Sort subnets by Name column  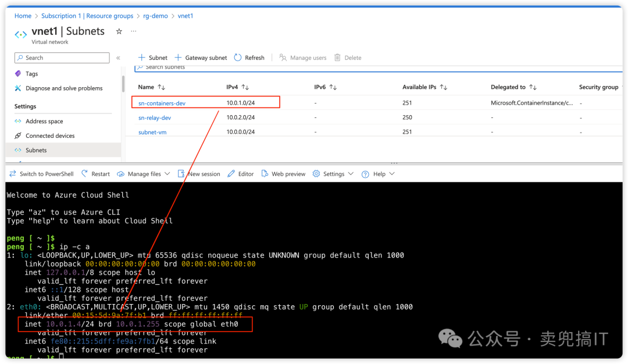tap(151, 87)
